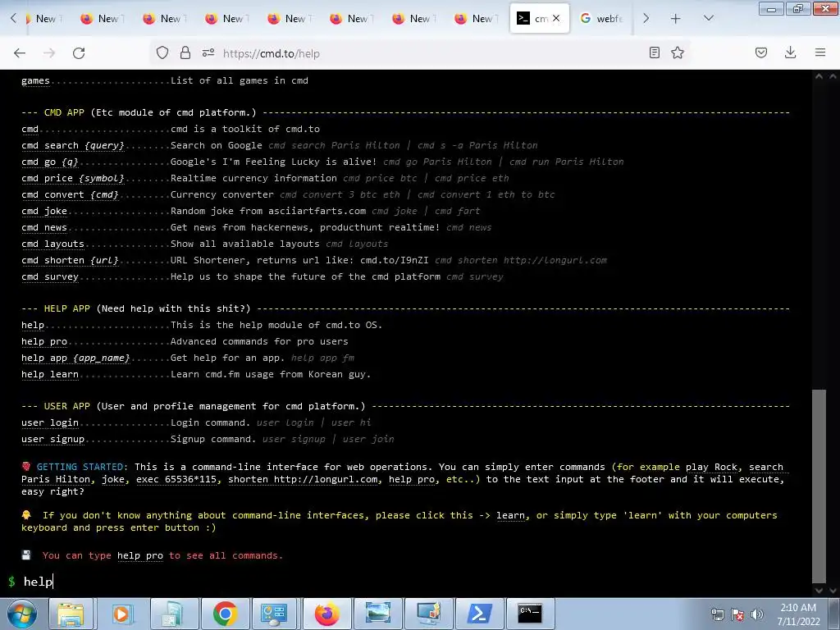Open File Explorer from taskbar
This screenshot has height=630, width=840.
71,614
